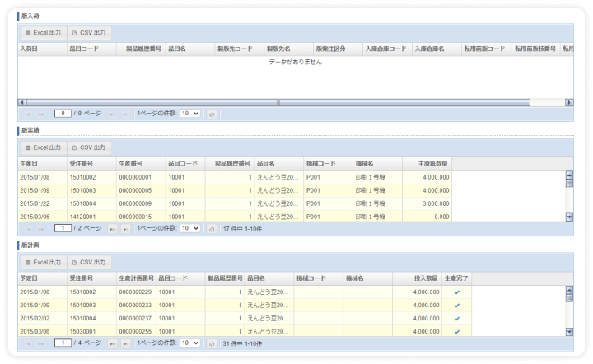This screenshot has width=593, height=364.
Task: Export the 版計画 table via Excel 出力
Action: (x=43, y=262)
